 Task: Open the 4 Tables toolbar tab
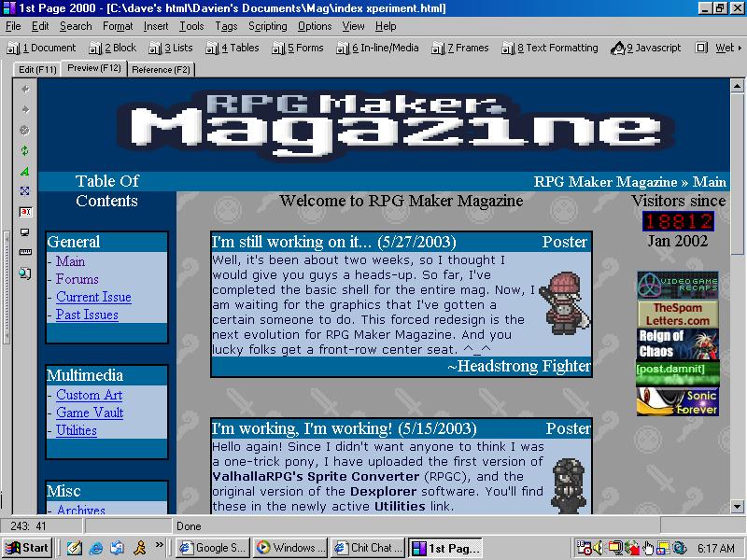[233, 48]
